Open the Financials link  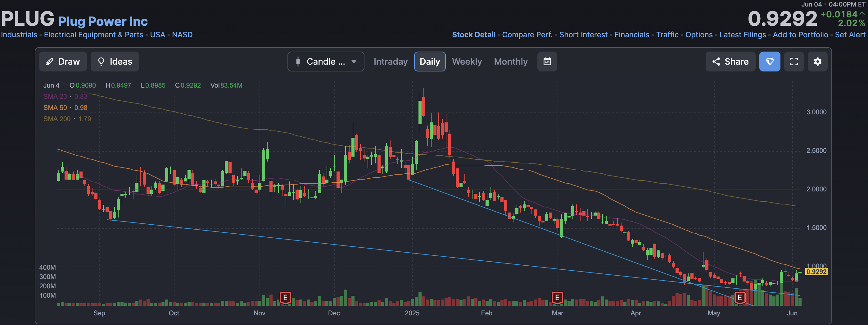[x=631, y=35]
